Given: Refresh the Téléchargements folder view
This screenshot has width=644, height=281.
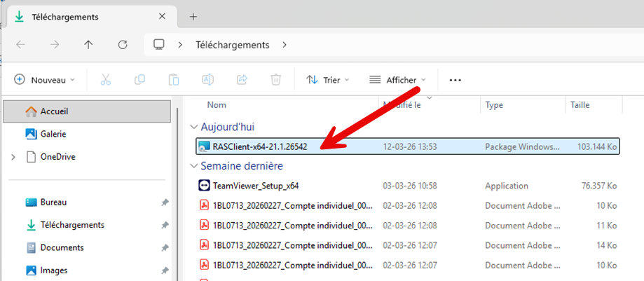Looking at the screenshot, I should (x=123, y=45).
